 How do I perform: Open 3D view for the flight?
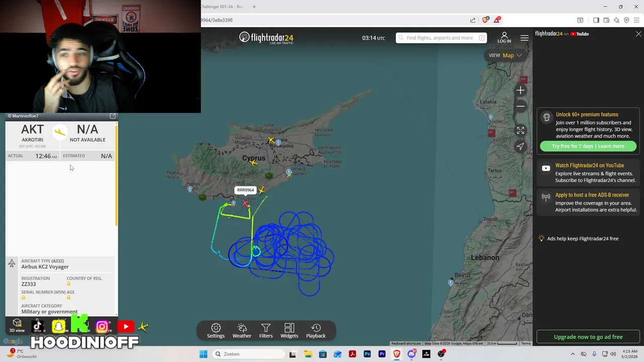click(x=17, y=326)
